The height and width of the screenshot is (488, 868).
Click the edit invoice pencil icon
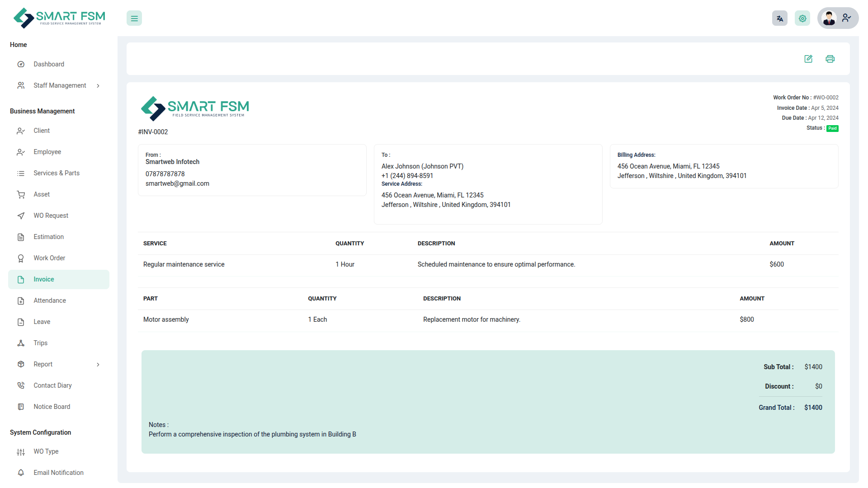[x=808, y=59]
